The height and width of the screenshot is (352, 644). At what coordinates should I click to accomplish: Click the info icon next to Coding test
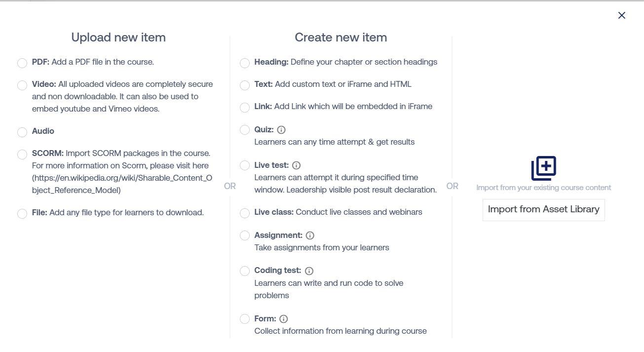pos(309,271)
